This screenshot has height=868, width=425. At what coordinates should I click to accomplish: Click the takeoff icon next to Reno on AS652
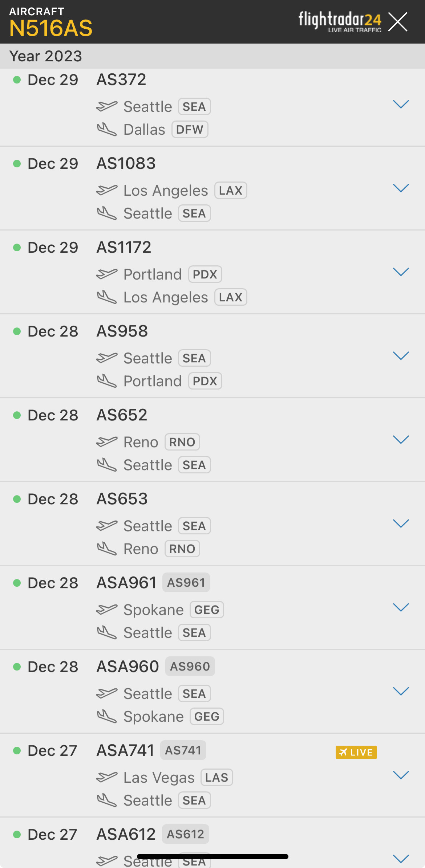[x=107, y=442]
